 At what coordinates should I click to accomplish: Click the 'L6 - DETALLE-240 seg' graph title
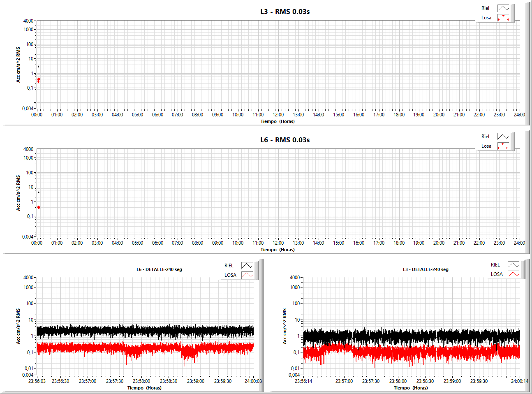coord(159,269)
